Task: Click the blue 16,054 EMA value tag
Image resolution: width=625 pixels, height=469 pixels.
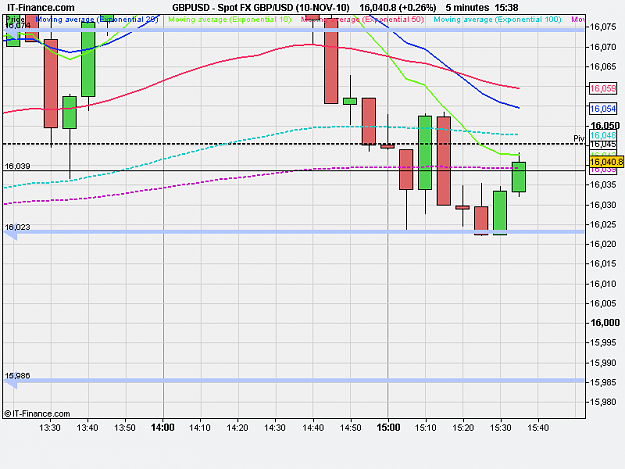Action: (x=603, y=108)
